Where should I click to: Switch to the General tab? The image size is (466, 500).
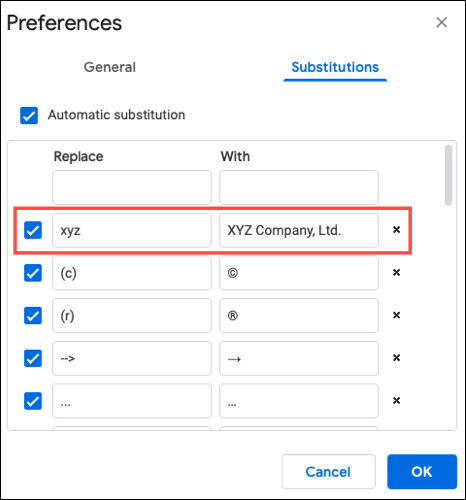(110, 67)
